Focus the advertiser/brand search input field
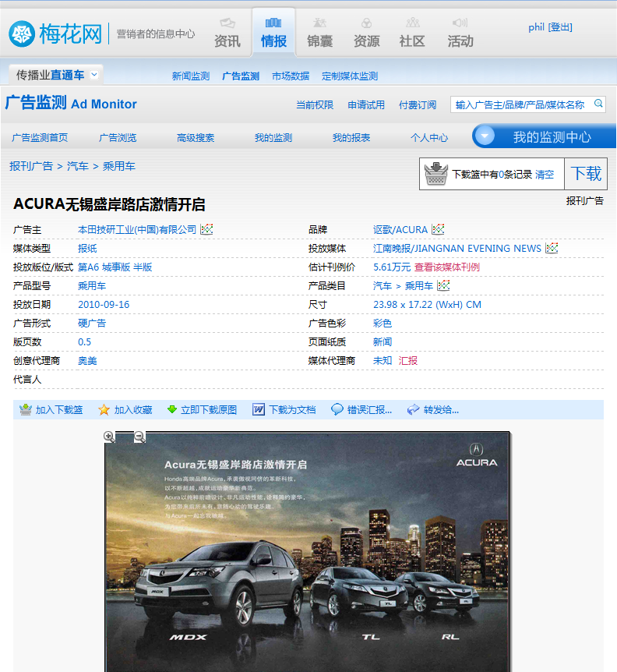 click(520, 104)
